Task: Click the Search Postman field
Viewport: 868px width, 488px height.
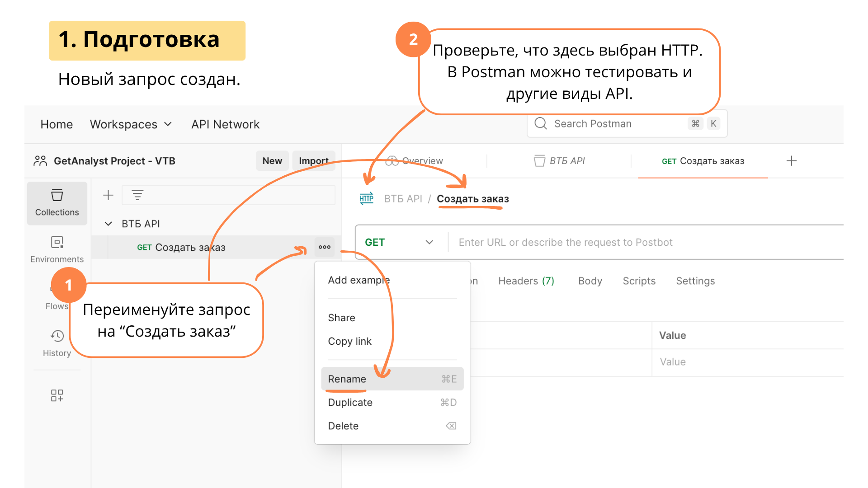Action: 627,123
